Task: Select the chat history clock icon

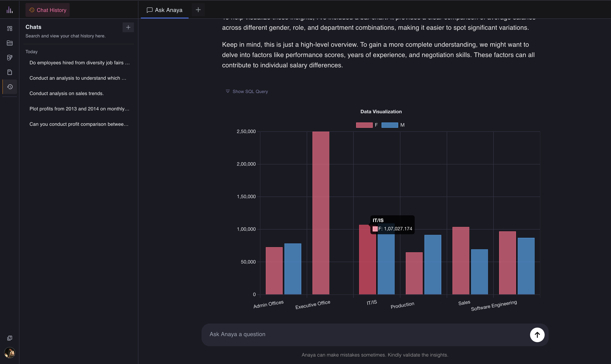Action: coord(10,87)
